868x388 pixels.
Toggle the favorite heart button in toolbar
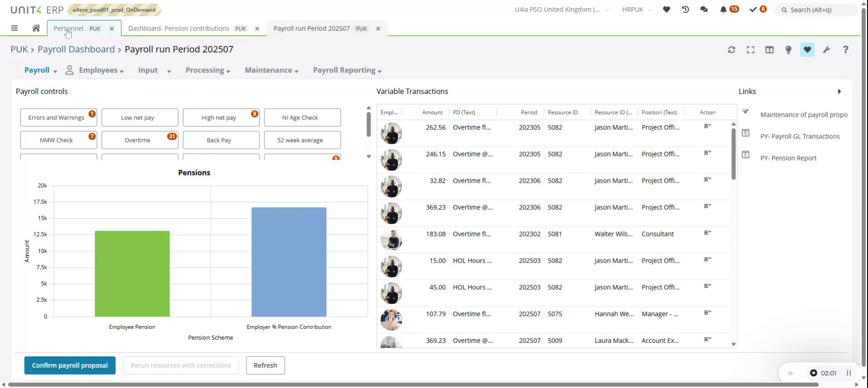807,50
